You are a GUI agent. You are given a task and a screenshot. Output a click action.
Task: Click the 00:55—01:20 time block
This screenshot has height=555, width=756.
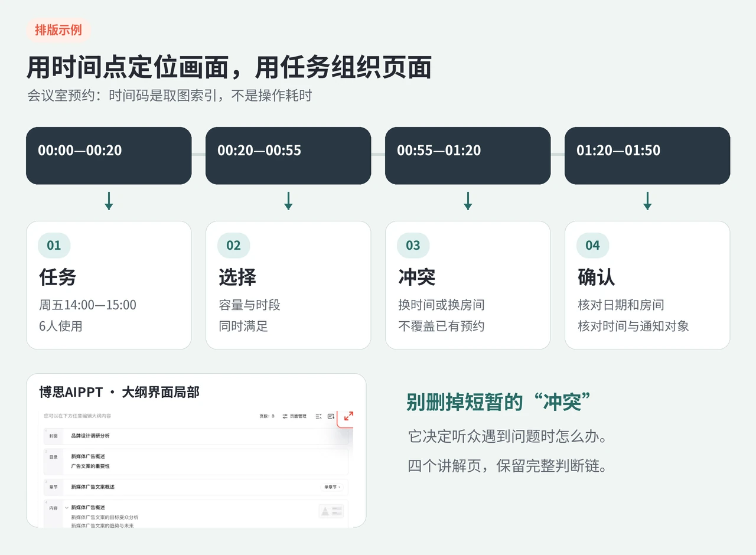click(468, 156)
